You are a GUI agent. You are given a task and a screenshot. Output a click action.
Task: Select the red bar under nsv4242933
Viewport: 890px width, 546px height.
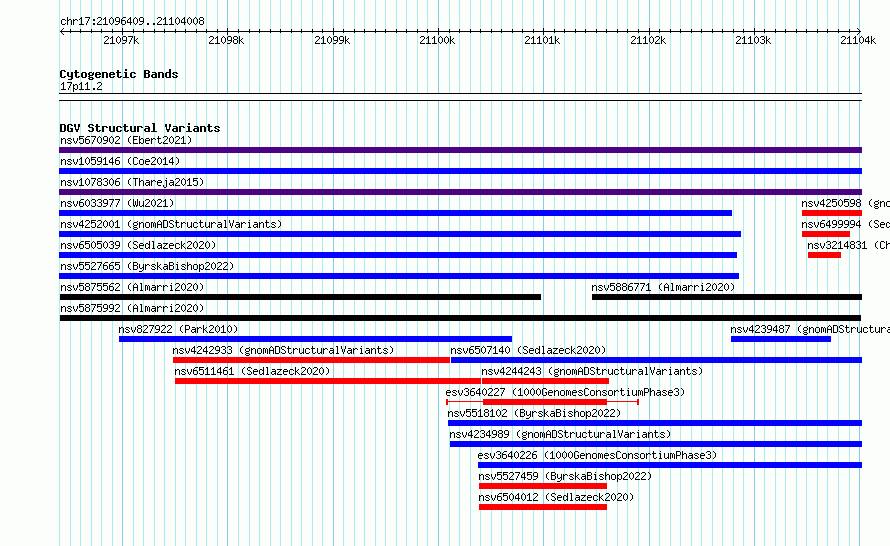[312, 360]
